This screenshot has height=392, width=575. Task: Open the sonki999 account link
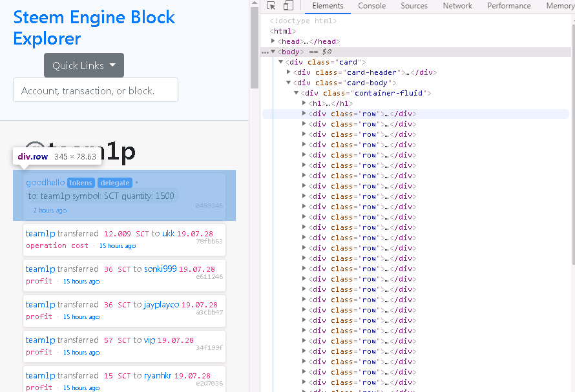point(160,269)
